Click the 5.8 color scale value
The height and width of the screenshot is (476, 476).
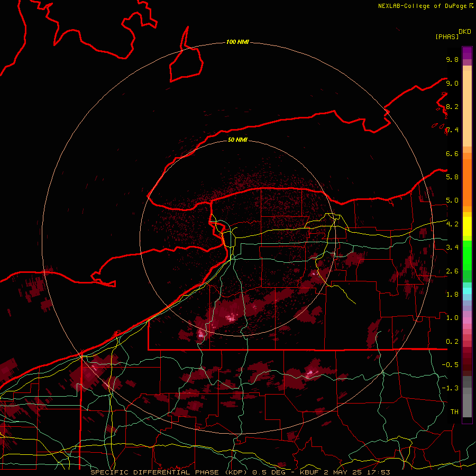452,177
